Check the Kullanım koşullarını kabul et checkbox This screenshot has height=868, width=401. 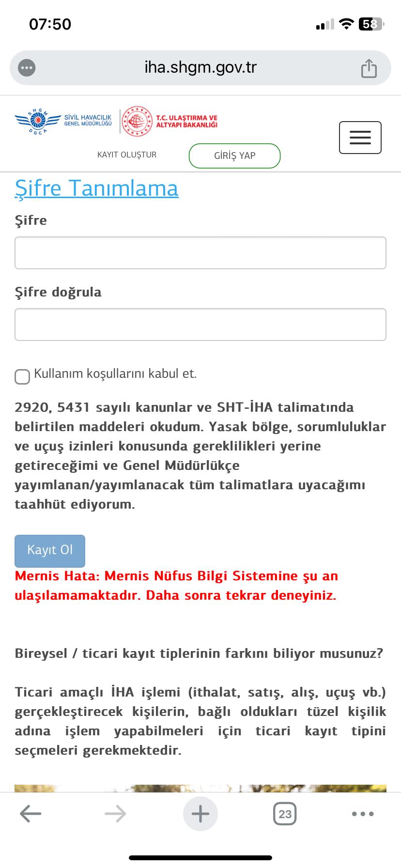coord(22,376)
